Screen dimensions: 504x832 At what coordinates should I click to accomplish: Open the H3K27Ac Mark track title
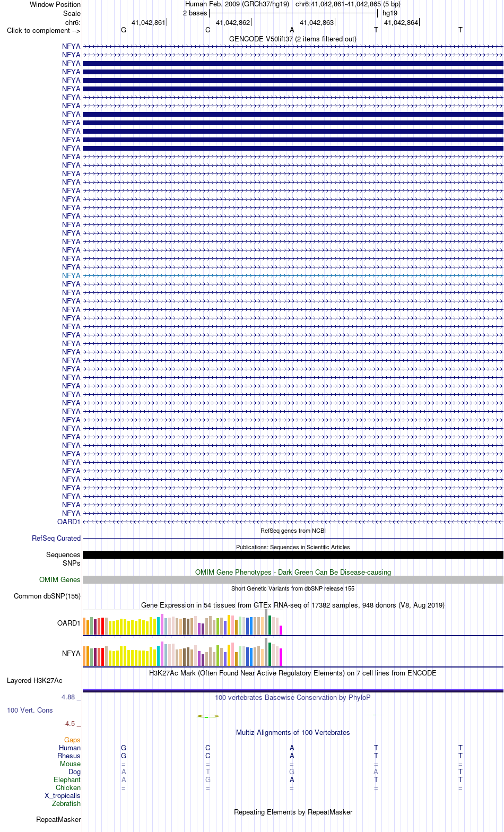click(x=293, y=673)
